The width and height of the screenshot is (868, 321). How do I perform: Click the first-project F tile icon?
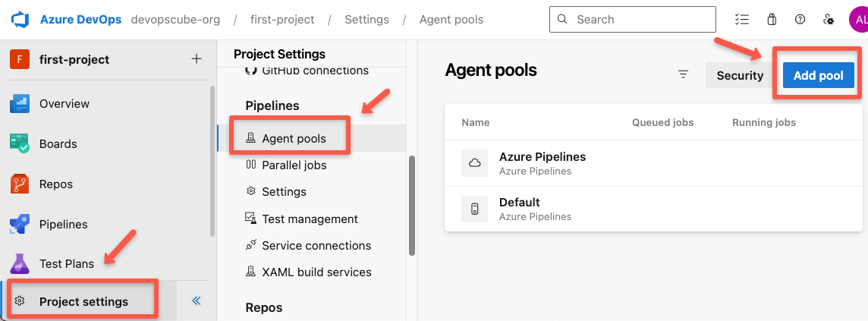(20, 59)
